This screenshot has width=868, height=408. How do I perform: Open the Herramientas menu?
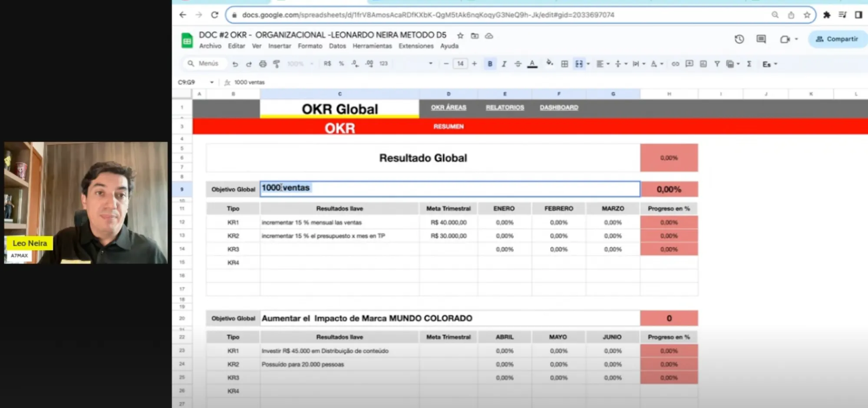[372, 46]
